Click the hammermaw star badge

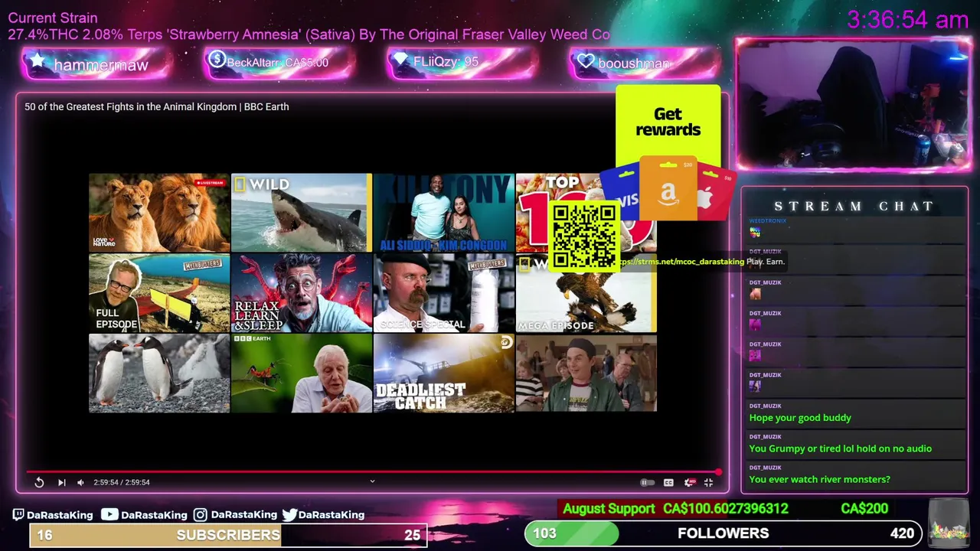[38, 62]
